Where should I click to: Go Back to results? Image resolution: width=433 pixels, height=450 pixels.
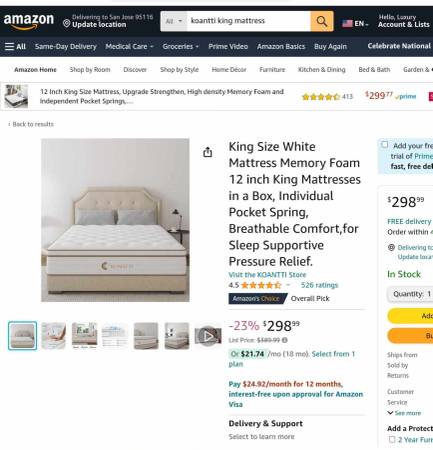[x=31, y=124]
